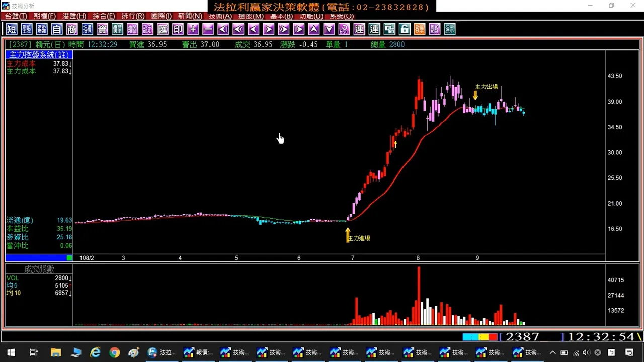This screenshot has height=362, width=644.
Task: Click the 主力出場 exit marker on chart
Action: coord(487,87)
